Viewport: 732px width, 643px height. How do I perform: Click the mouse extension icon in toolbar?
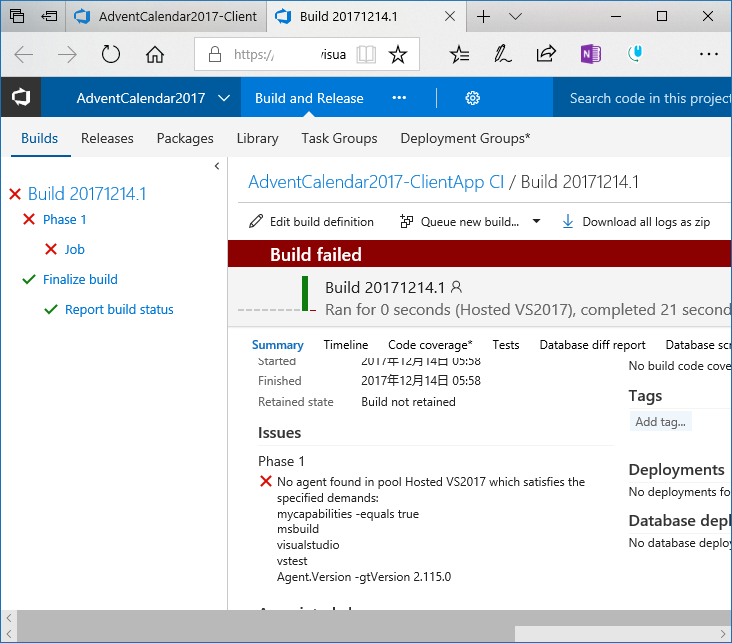pos(635,53)
